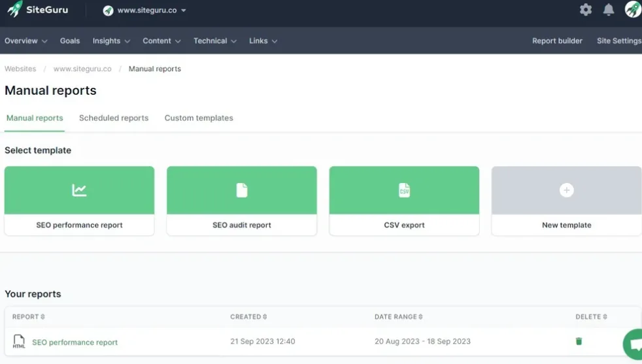The height and width of the screenshot is (364, 642).
Task: Click the 'Select template' heading
Action: tap(38, 150)
